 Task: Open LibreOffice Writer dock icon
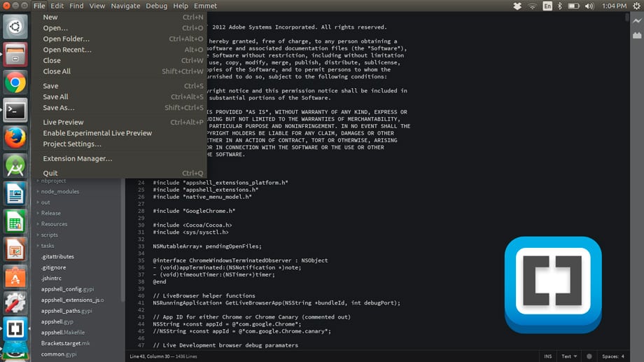15,194
